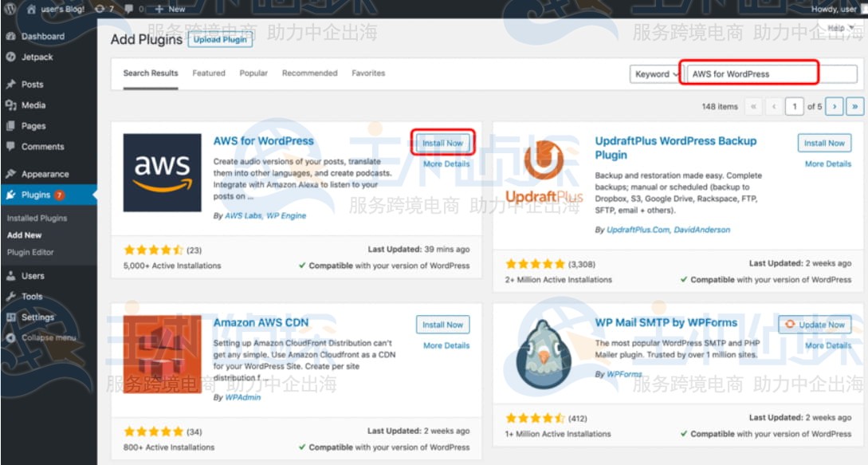Switch to the Popular tab
The height and width of the screenshot is (465, 868).
253,73
